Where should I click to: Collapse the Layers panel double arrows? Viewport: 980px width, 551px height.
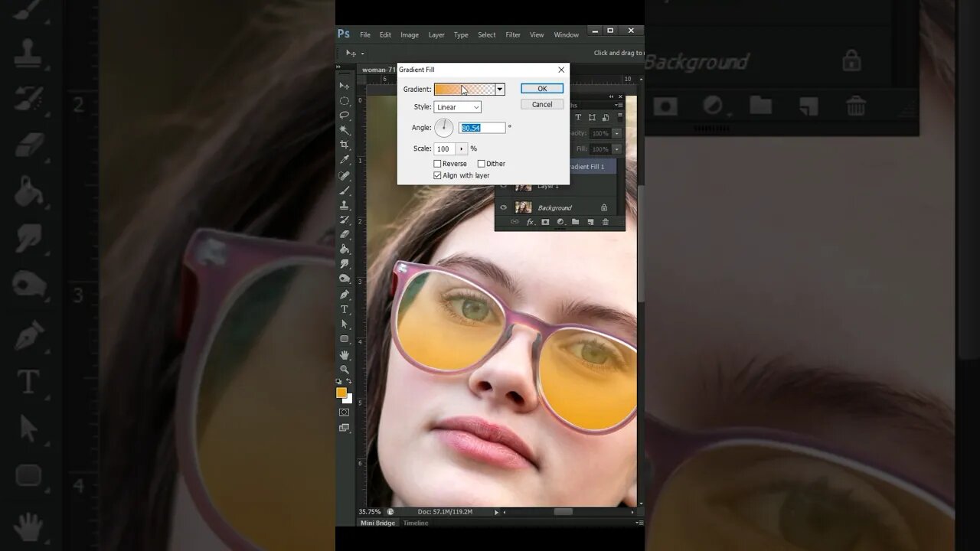612,96
